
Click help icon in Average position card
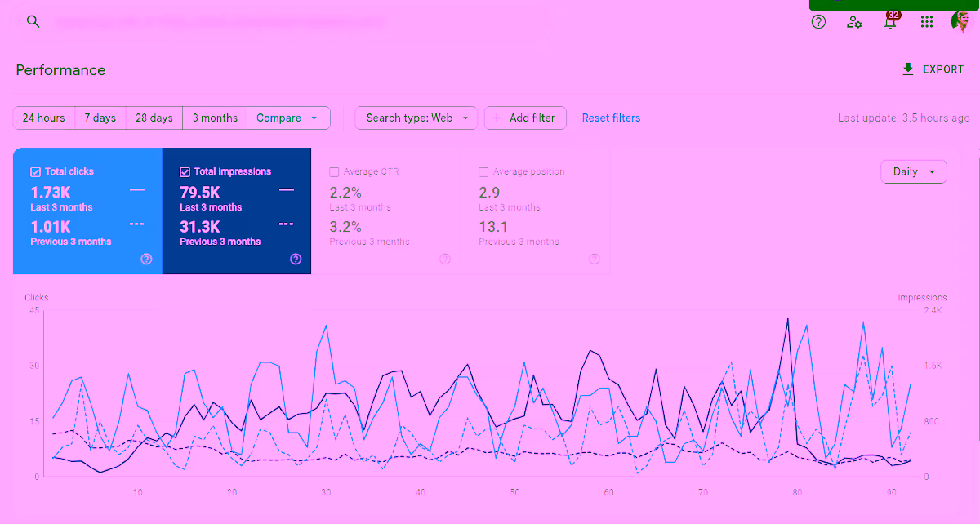[595, 259]
